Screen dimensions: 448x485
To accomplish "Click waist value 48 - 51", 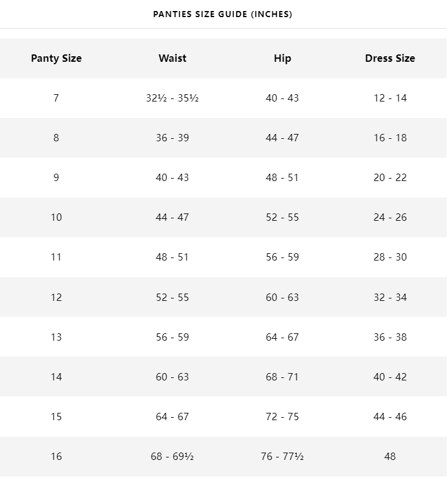I will 172,257.
